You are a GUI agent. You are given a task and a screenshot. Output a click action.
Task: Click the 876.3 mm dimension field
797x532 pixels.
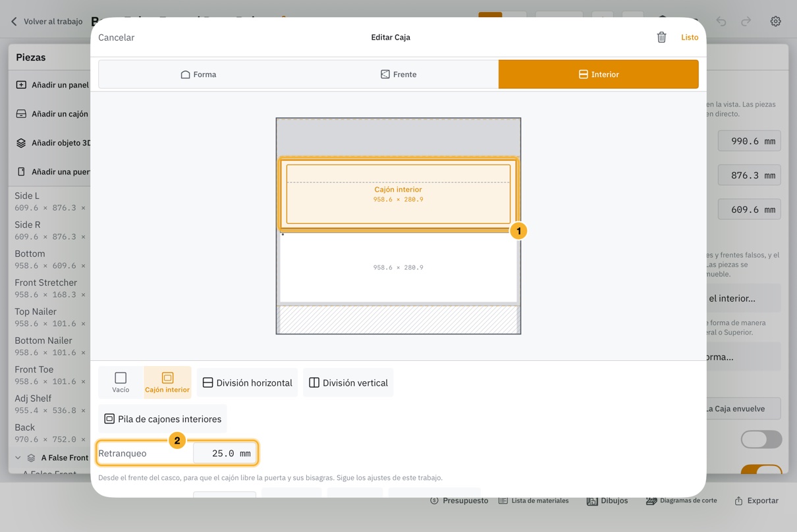(x=750, y=175)
